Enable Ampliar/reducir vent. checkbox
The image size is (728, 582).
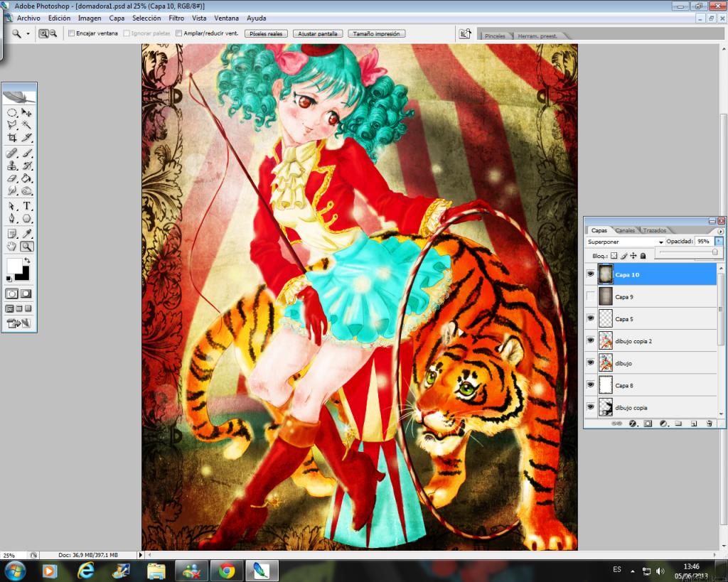click(x=178, y=33)
